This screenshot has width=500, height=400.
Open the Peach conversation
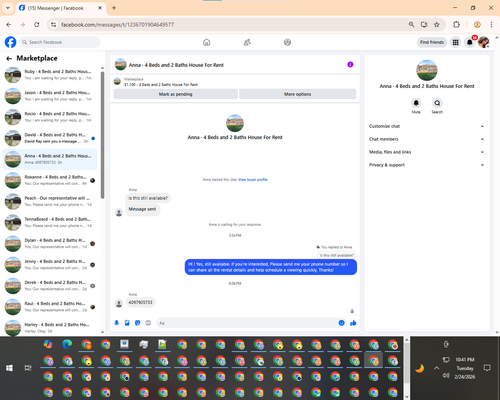(50, 201)
